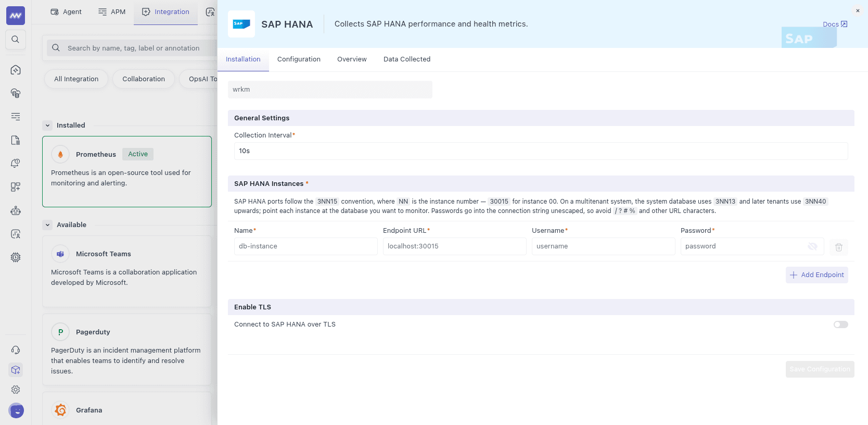Click the Name field with db-instance placeholder

pyautogui.click(x=306, y=246)
